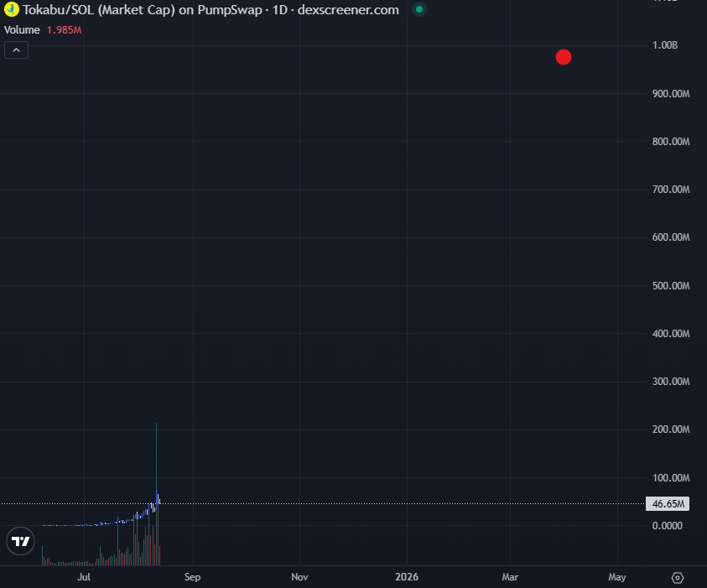The width and height of the screenshot is (707, 588).
Task: Click the green market status dot
Action: [x=418, y=9]
